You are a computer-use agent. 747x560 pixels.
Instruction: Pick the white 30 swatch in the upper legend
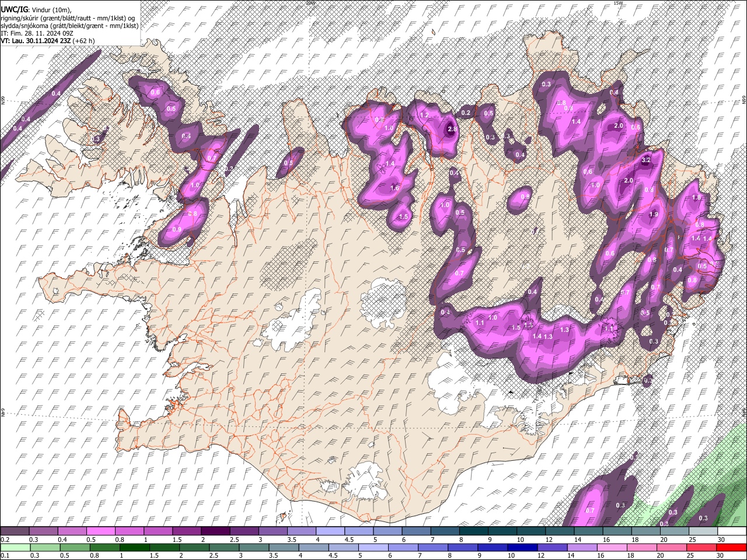click(x=731, y=531)
